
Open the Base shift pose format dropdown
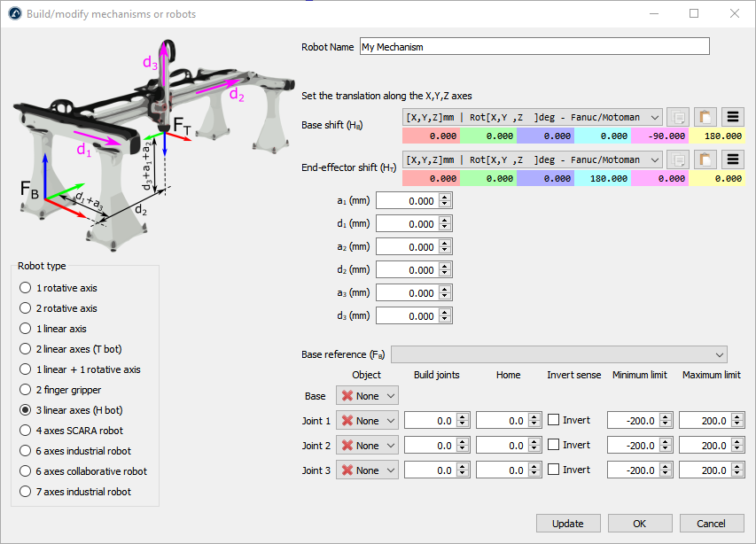tap(532, 117)
